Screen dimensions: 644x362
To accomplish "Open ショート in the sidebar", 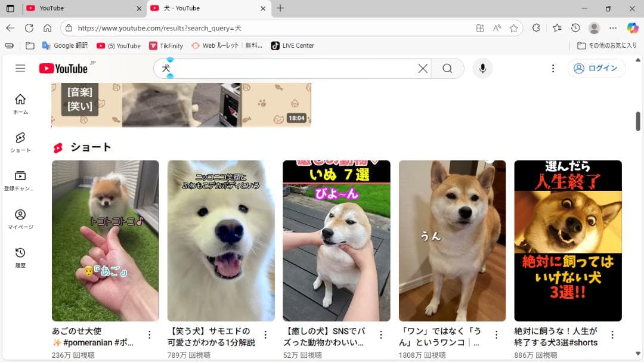I will [20, 143].
